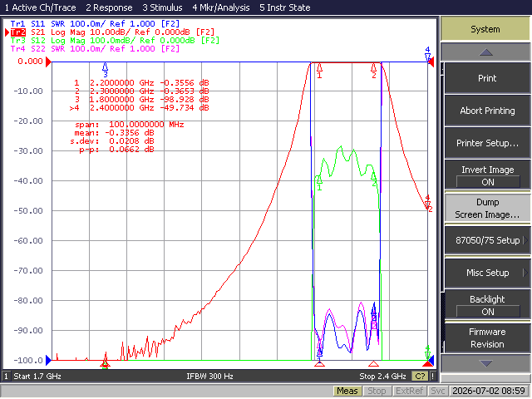Click the p-p 0.0662 dB statistic
532x399 pixels.
click(x=116, y=150)
